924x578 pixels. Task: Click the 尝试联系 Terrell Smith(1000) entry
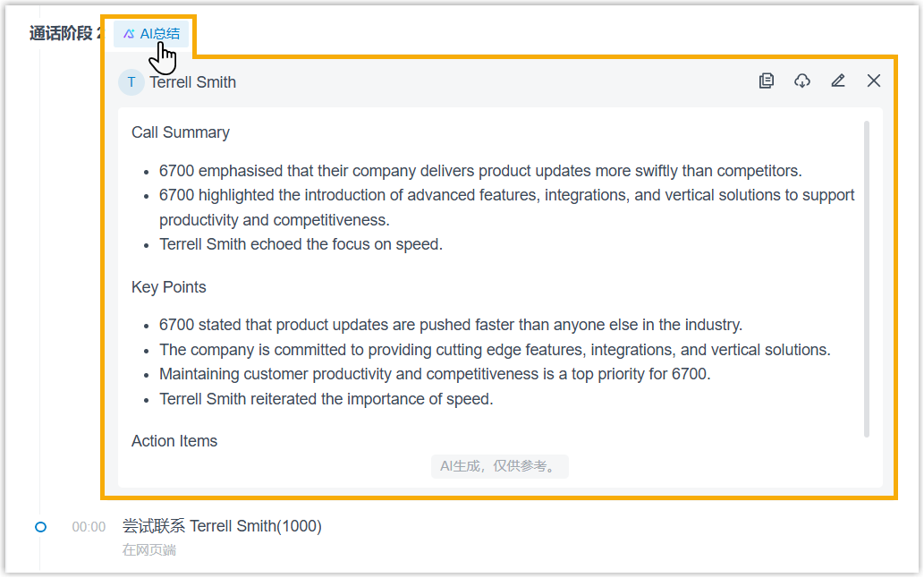point(222,526)
